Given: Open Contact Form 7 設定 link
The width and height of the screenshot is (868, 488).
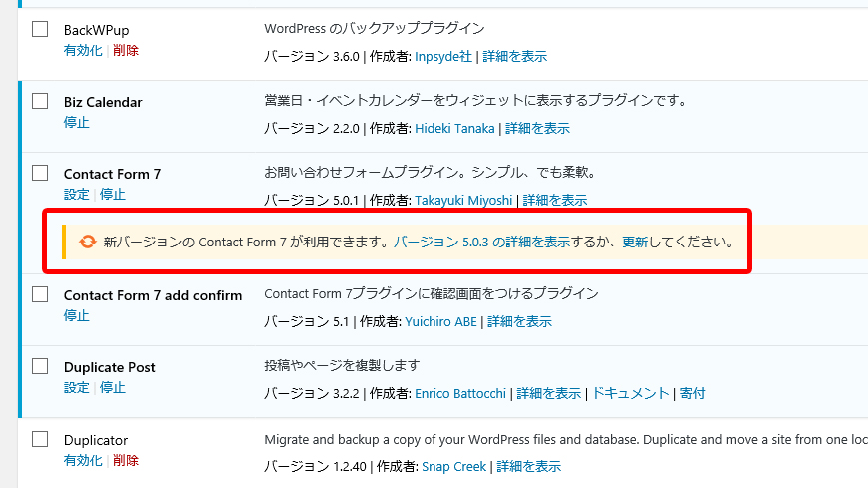Looking at the screenshot, I should tap(76, 195).
